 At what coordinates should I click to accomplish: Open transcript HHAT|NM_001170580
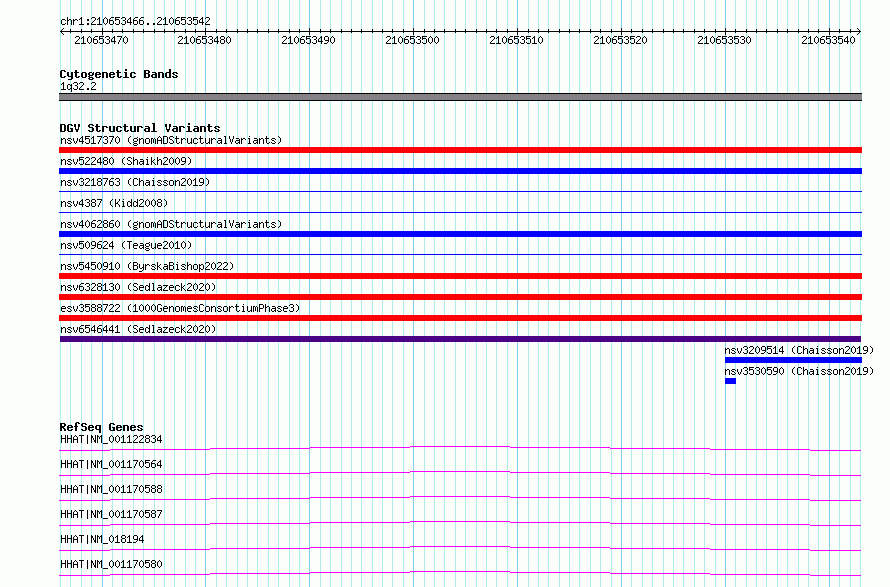click(x=111, y=564)
